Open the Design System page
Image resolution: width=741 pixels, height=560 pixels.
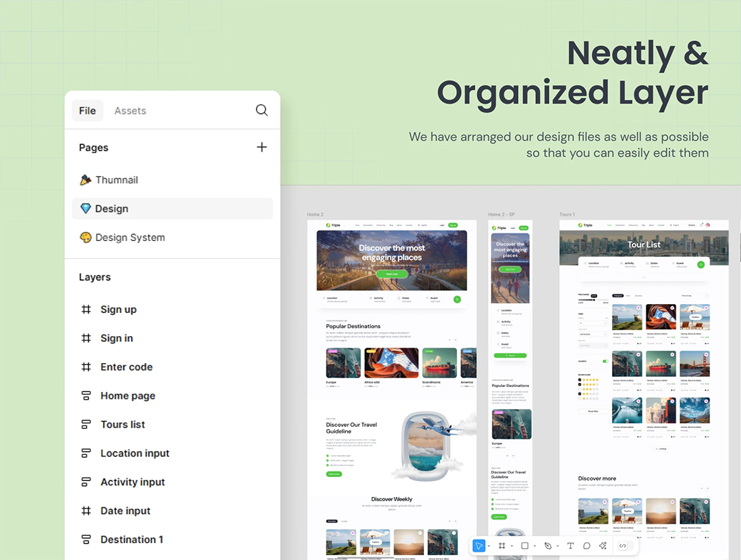click(130, 237)
